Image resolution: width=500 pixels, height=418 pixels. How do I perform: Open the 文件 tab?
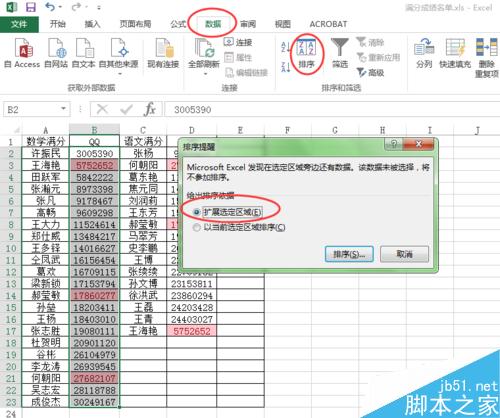point(19,24)
